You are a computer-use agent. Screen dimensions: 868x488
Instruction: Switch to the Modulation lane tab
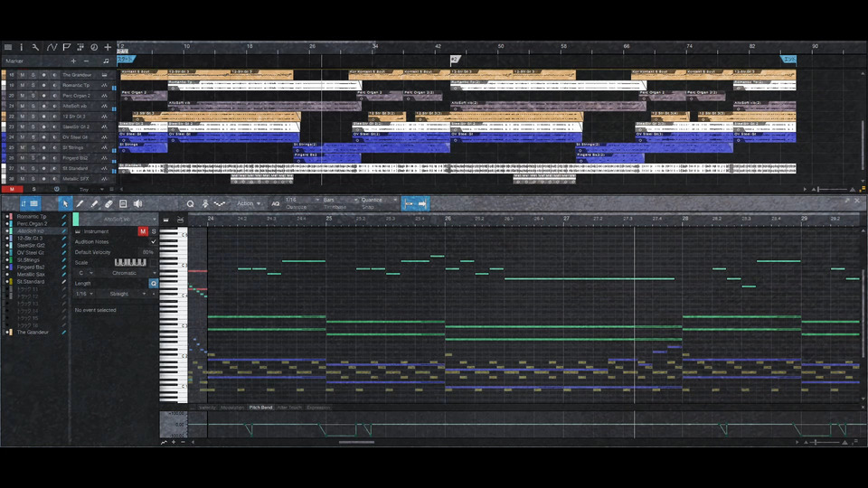click(232, 408)
